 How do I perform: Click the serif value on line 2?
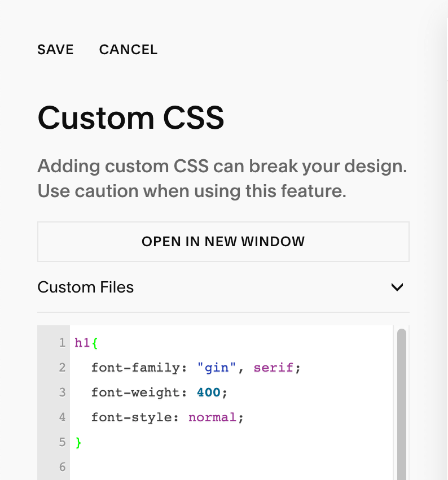(274, 368)
